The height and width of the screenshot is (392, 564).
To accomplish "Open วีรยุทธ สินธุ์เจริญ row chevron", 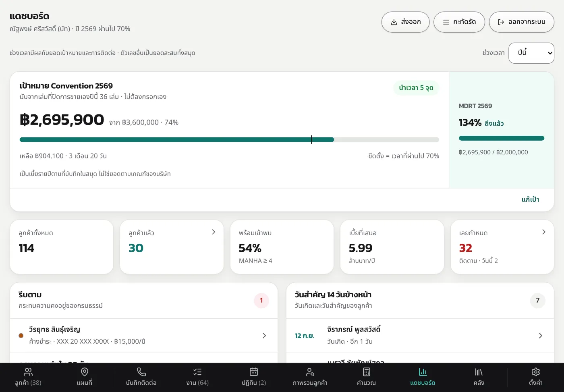I will tap(264, 336).
